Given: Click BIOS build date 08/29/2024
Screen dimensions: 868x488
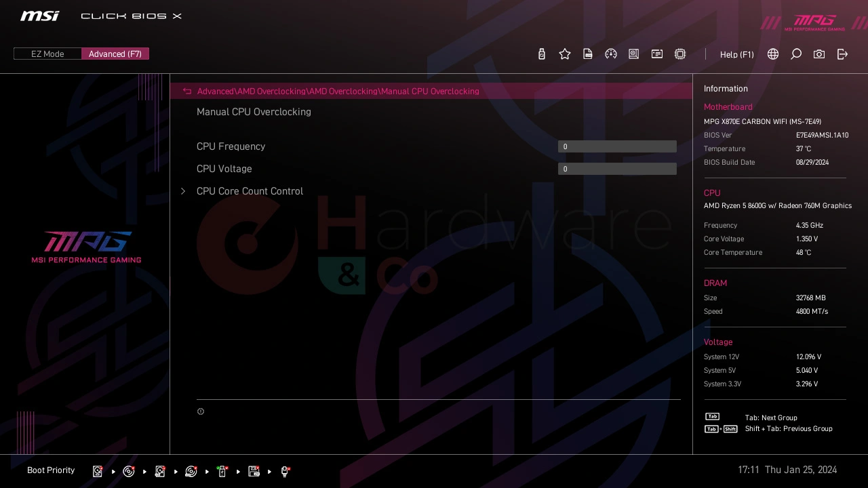Looking at the screenshot, I should click(x=813, y=163).
